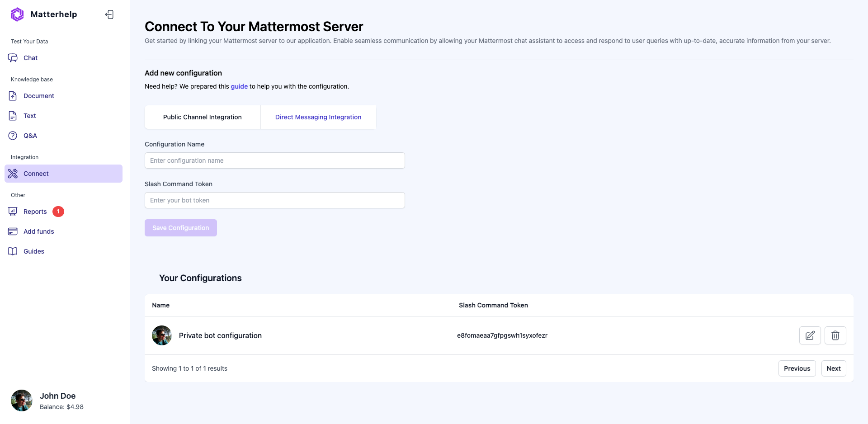Click the Slash Command Token column header
The image size is (868, 424).
tap(493, 305)
